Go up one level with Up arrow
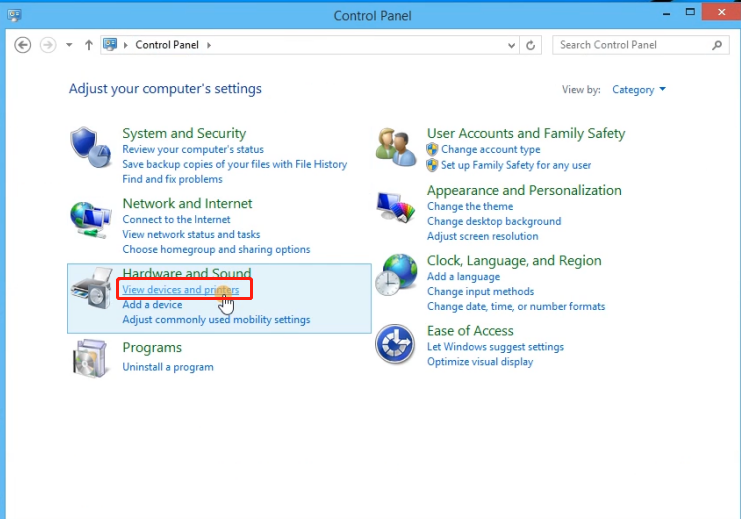The width and height of the screenshot is (741, 519). (88, 45)
